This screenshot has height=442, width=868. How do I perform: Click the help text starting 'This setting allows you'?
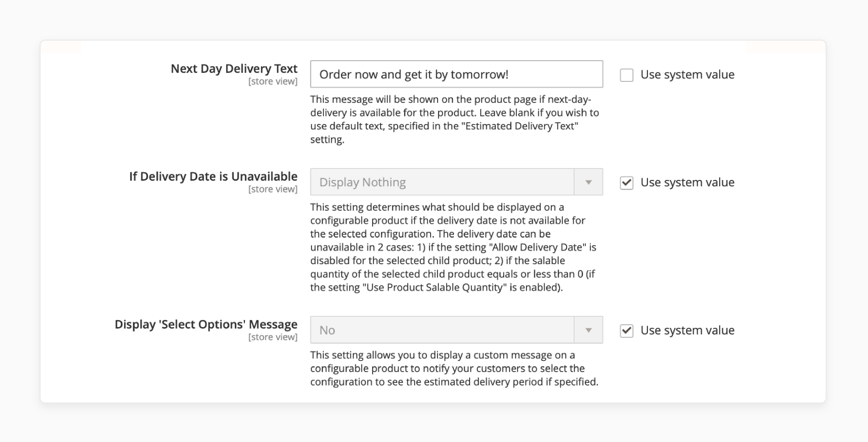454,368
